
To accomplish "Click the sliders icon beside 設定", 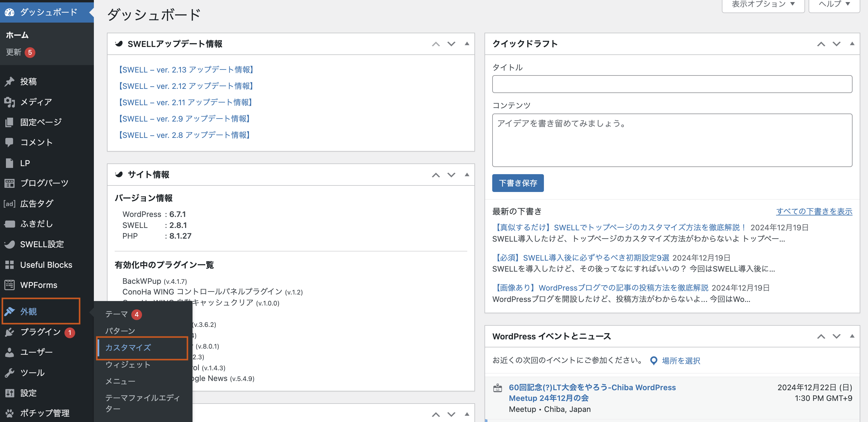I will tap(10, 393).
